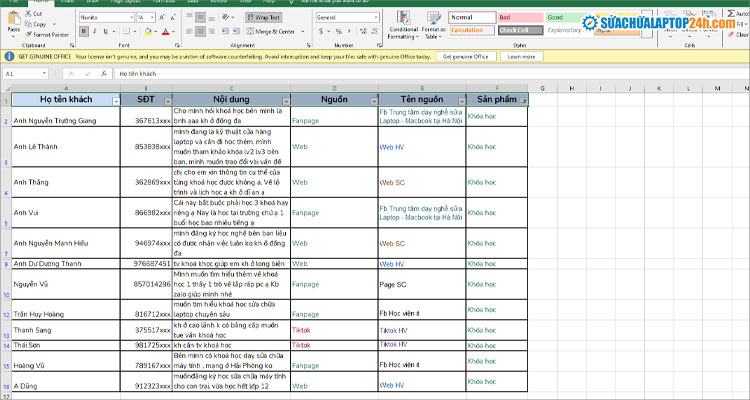Select the Format Painter tool
The image size is (750, 400).
[x=48, y=34]
